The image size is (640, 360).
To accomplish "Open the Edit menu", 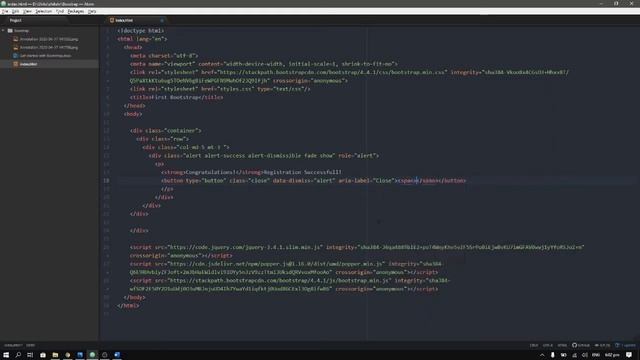I will coord(15,11).
